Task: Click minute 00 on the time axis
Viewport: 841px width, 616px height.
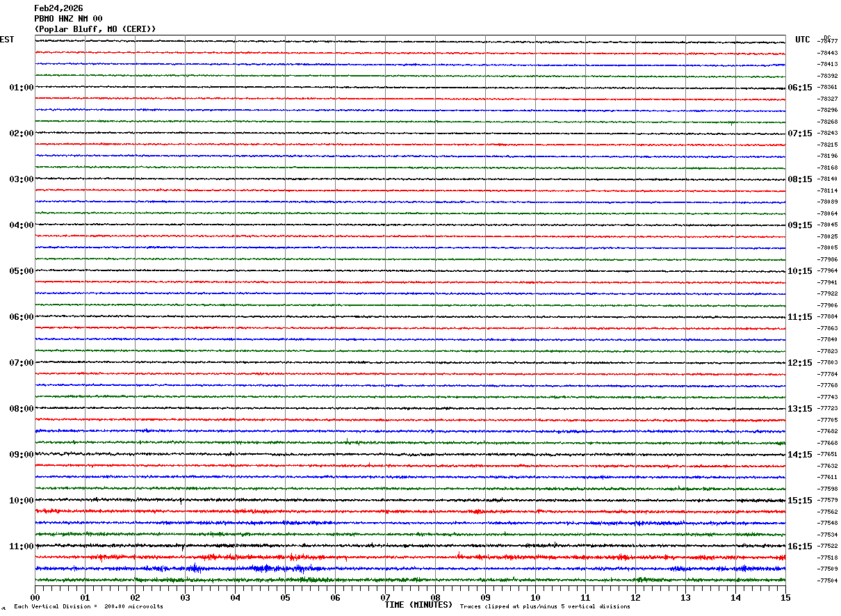Action: click(35, 597)
